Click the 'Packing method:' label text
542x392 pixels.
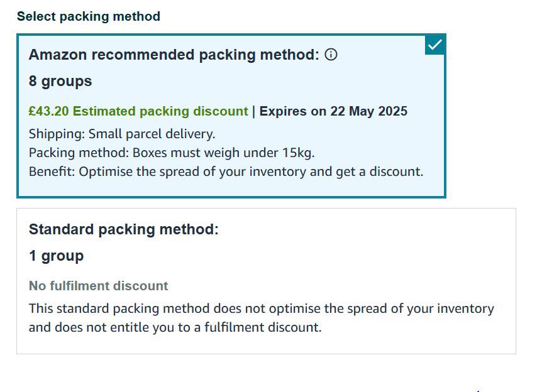(79, 153)
